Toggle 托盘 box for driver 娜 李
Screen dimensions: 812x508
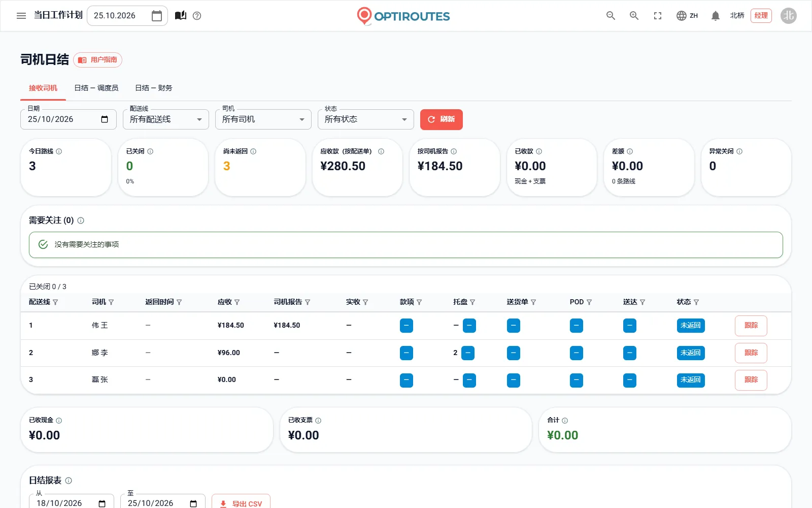(x=468, y=353)
